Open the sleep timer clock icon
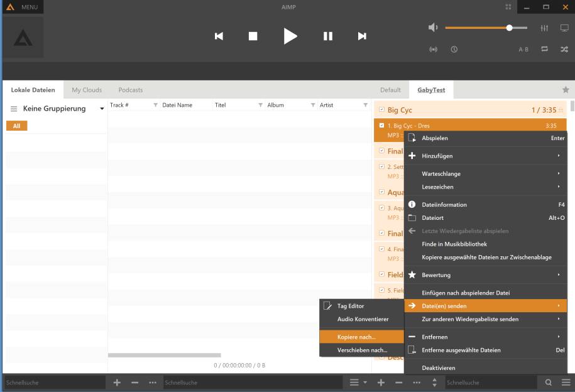Viewport: 575px width, 392px height. tap(454, 49)
